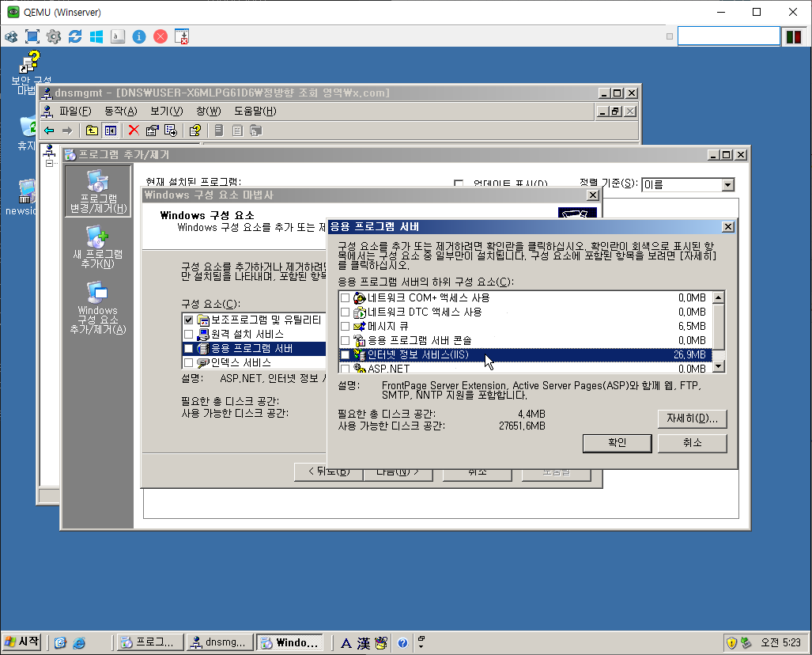Check the Internet Information Services (IIS) checkbox
The height and width of the screenshot is (655, 812).
345,355
